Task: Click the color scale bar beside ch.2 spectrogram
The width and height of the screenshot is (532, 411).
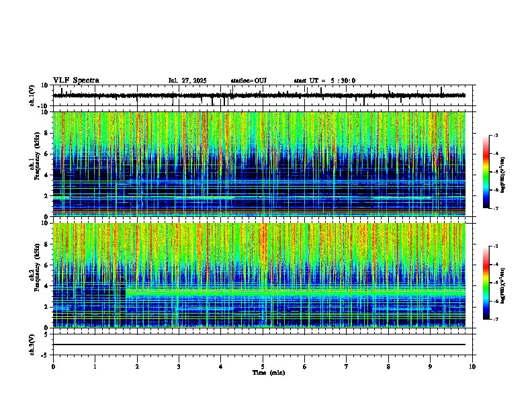Action: [x=486, y=283]
